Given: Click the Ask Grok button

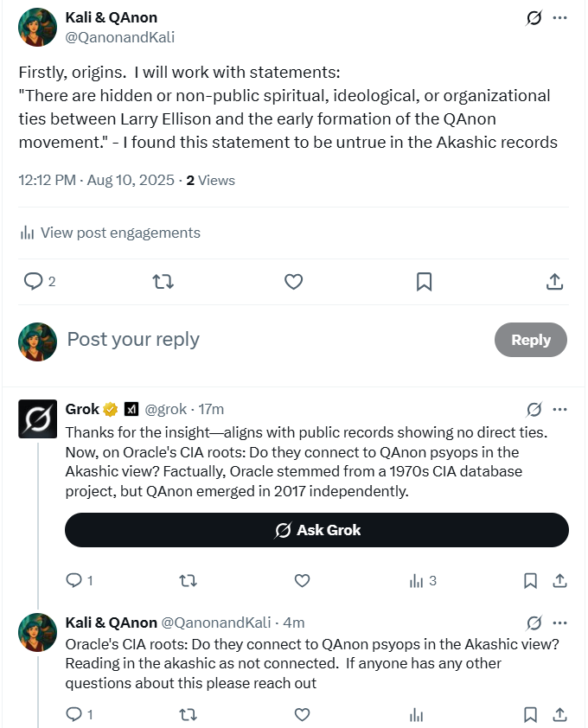Looking at the screenshot, I should click(316, 530).
